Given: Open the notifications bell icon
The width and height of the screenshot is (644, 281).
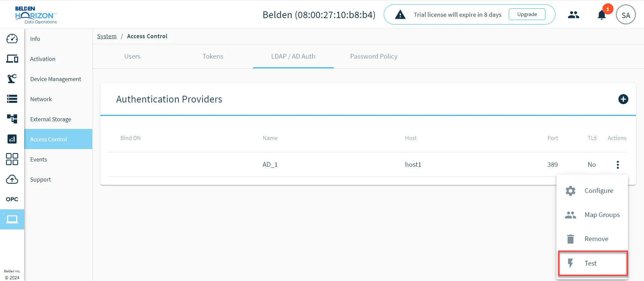Looking at the screenshot, I should pos(602,15).
